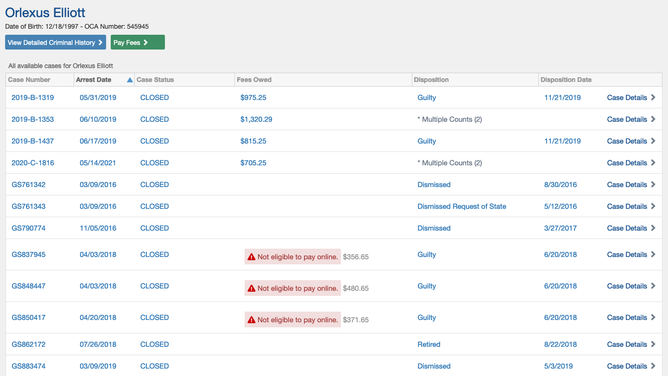The image size is (668, 376).
Task: Open case number 2019-B-1353 link
Action: click(33, 119)
